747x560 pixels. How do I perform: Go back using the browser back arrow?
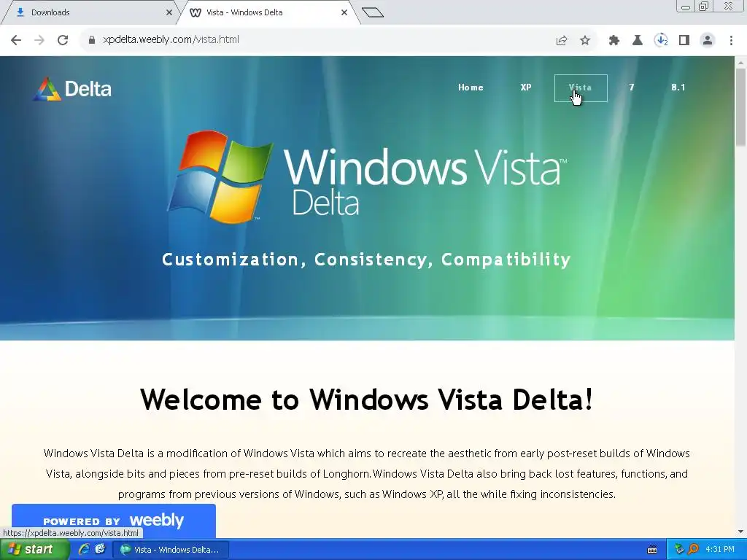(16, 40)
